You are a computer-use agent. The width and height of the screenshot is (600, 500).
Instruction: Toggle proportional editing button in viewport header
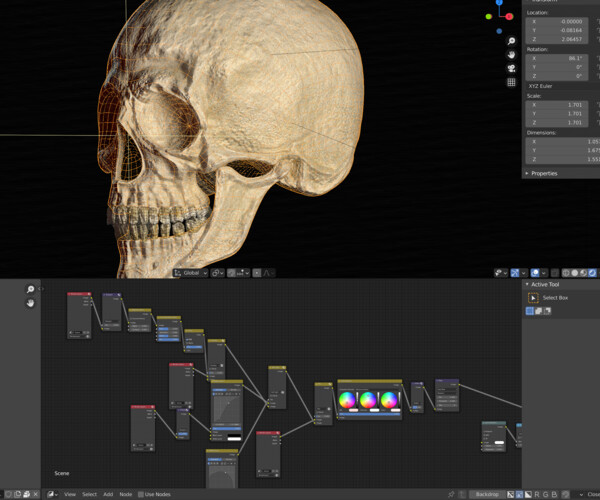point(257,273)
